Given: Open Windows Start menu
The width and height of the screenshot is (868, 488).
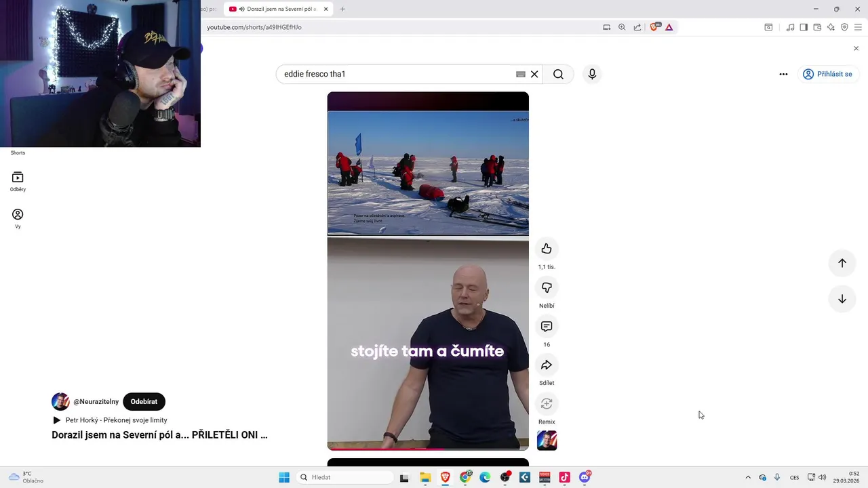Looking at the screenshot, I should pyautogui.click(x=284, y=477).
